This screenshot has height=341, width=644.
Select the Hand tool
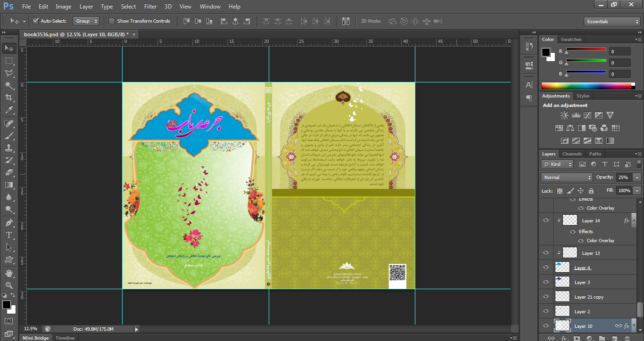point(8,273)
